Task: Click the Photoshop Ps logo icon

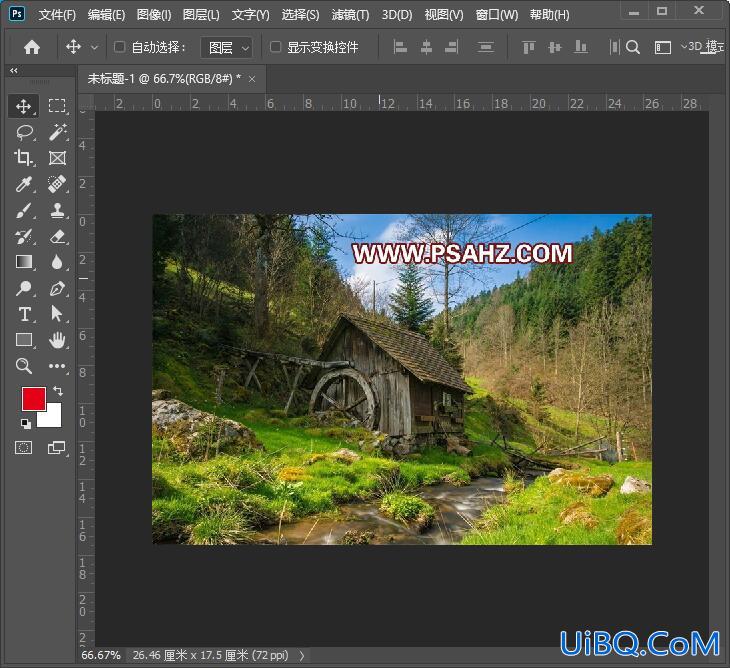Action: tap(17, 13)
